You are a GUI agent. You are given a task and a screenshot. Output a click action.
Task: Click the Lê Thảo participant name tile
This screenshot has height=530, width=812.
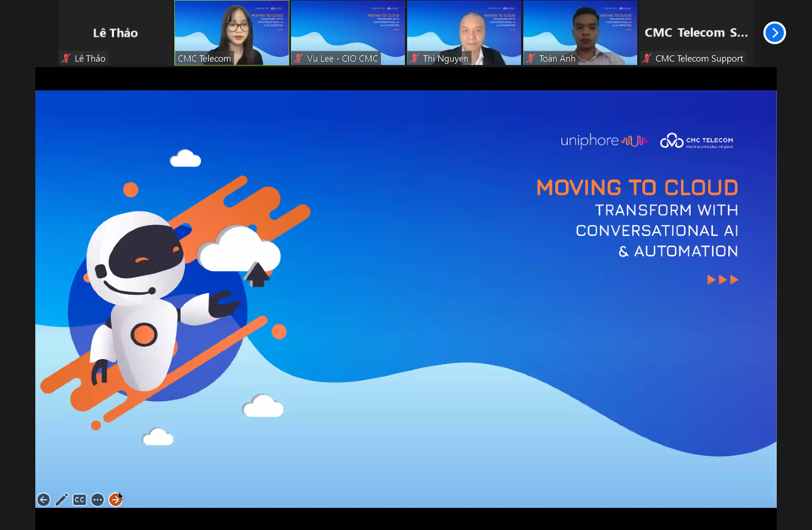pyautogui.click(x=116, y=32)
